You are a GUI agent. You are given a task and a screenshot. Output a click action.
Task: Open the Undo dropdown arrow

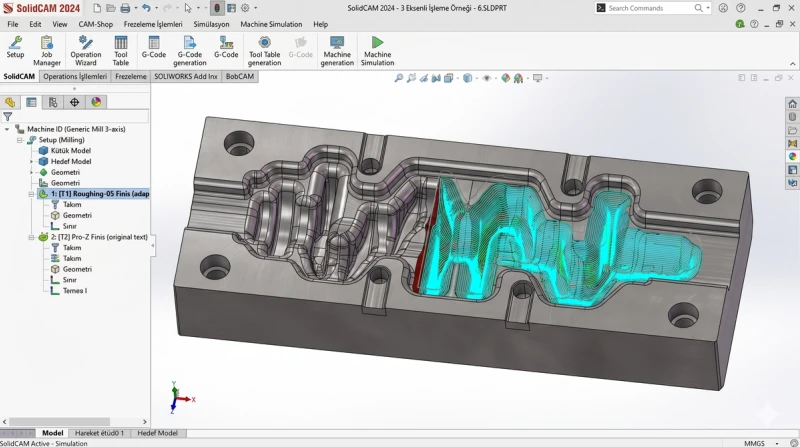(156, 8)
